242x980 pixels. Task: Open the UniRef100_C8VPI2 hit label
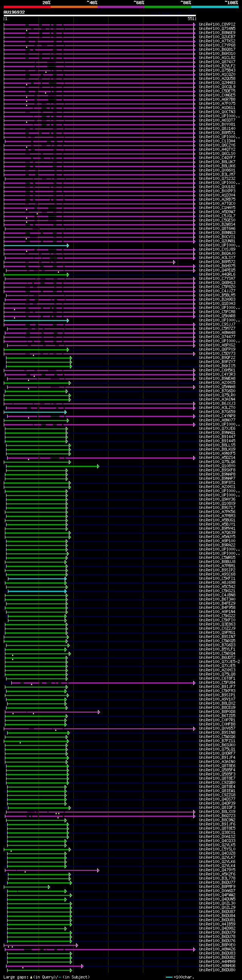217,24
